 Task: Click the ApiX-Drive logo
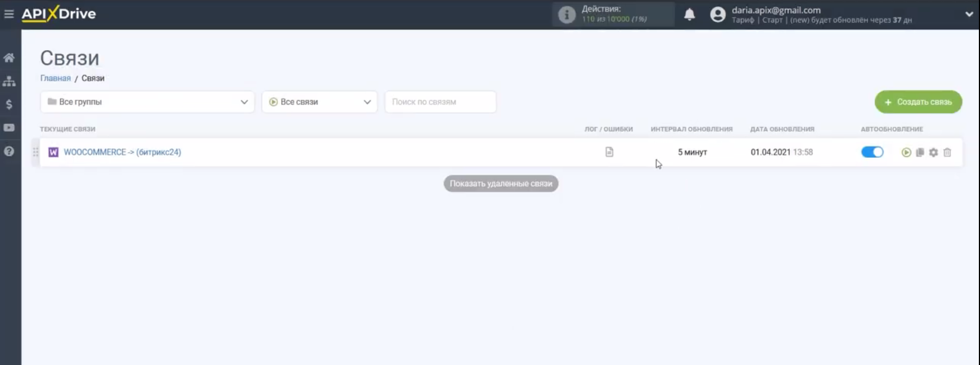pos(59,14)
